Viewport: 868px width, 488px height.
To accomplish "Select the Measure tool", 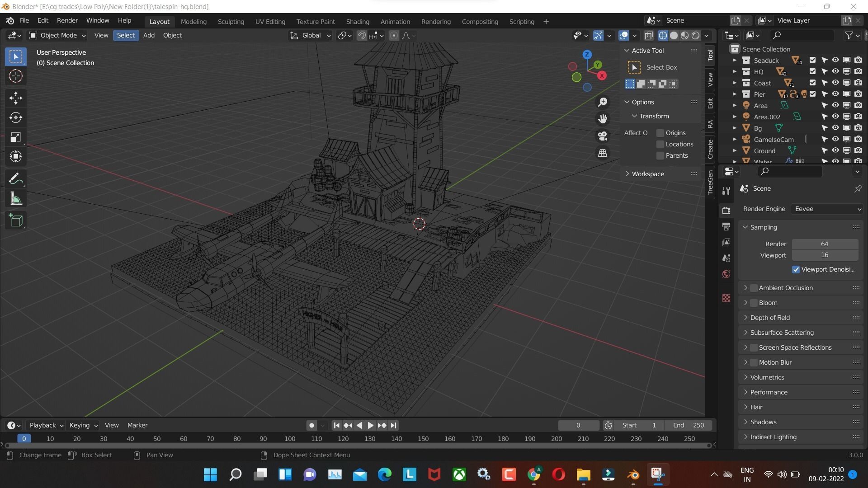I will coord(16,199).
